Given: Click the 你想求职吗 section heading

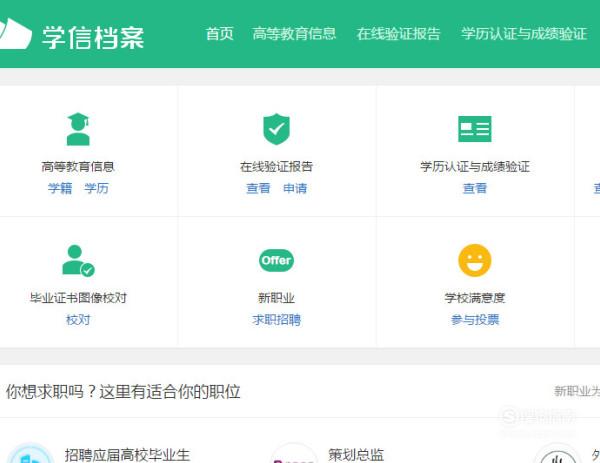Looking at the screenshot, I should 123,392.
